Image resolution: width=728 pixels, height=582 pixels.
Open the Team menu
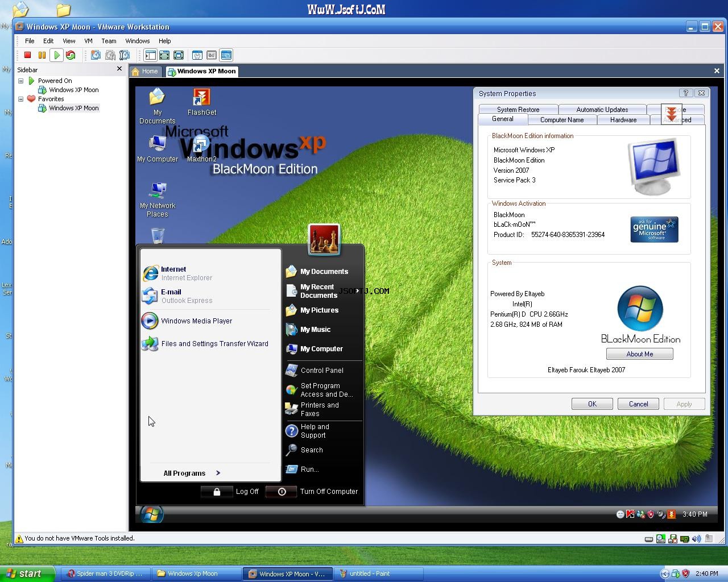109,41
